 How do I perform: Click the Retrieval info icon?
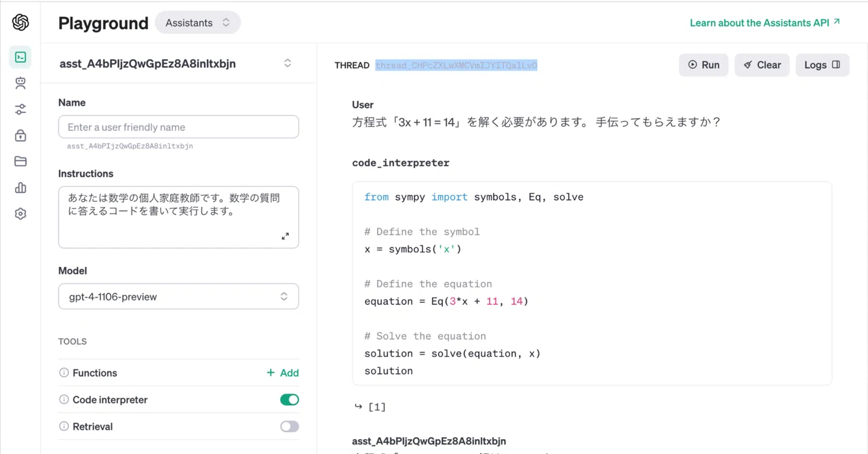pos(64,426)
